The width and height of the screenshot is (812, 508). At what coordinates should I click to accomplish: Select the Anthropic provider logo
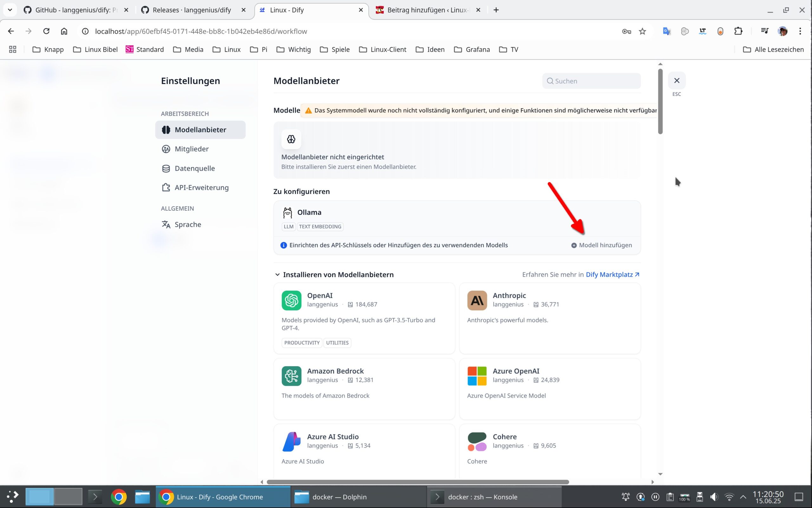(477, 300)
